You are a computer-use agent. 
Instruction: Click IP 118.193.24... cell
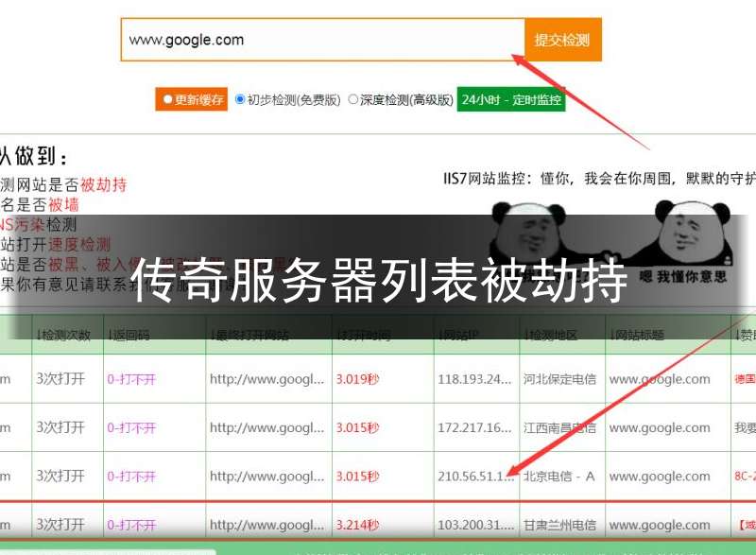click(474, 379)
